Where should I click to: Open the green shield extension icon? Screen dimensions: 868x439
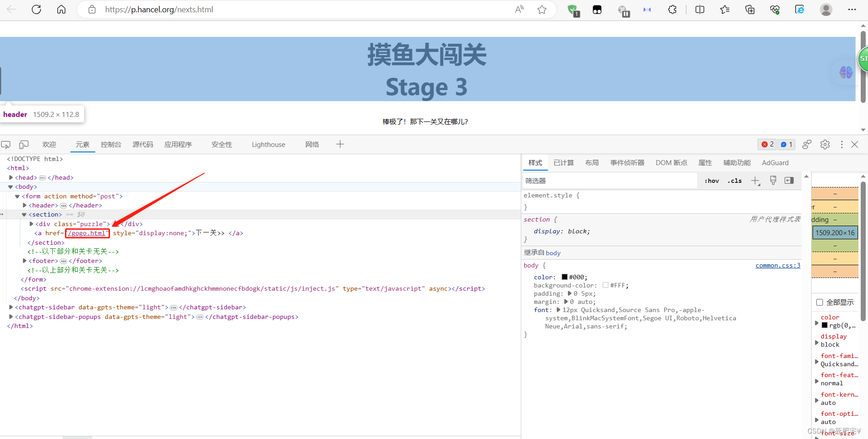[573, 10]
